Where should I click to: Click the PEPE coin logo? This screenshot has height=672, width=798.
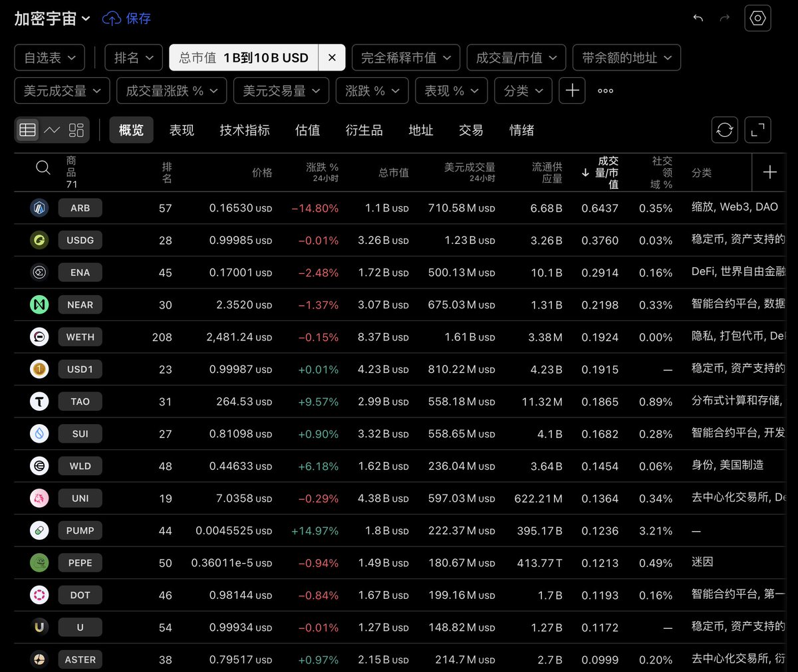40,562
